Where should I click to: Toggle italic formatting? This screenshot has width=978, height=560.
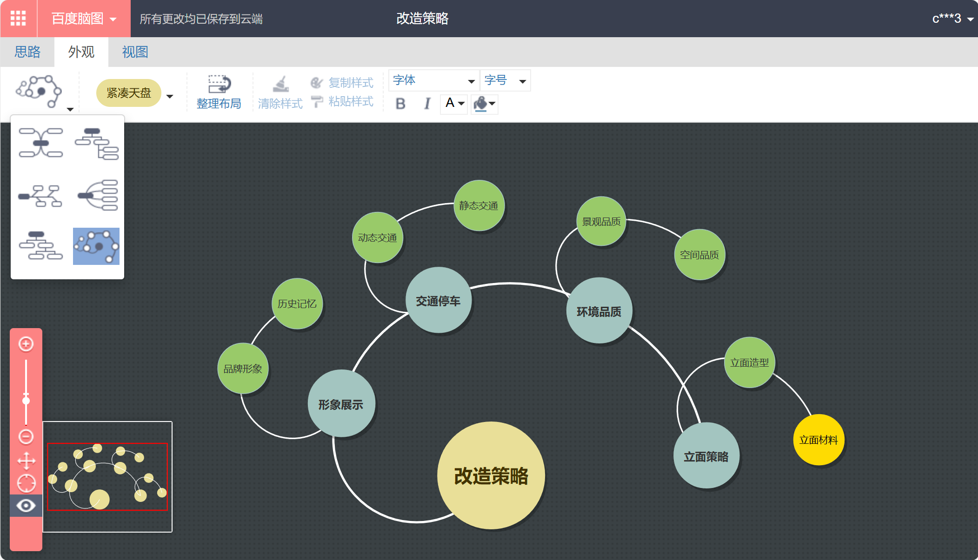[426, 104]
